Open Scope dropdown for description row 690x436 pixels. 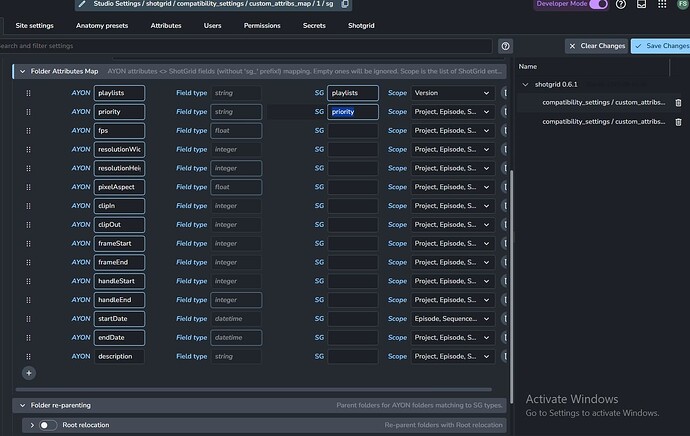pos(452,357)
